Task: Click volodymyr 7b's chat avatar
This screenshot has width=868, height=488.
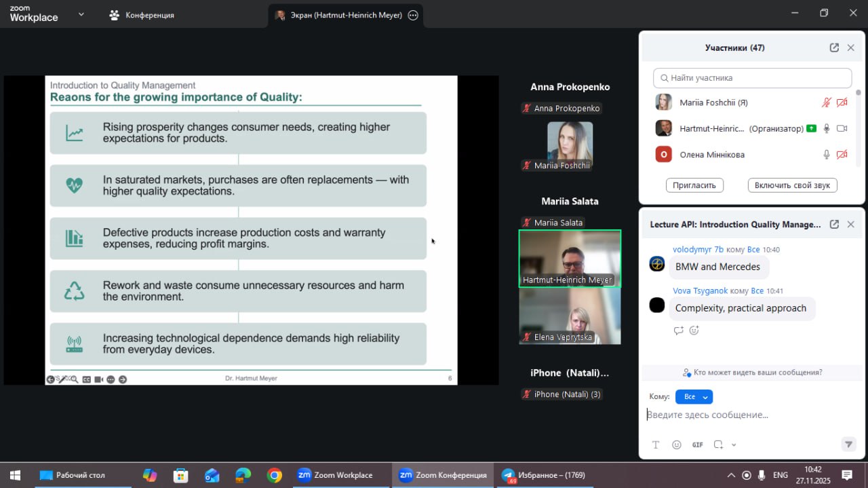Action: [x=657, y=264]
